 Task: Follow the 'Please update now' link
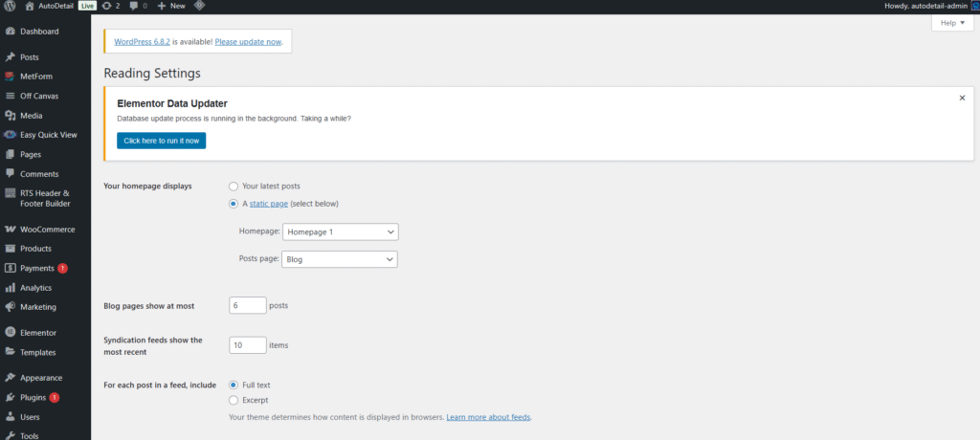coord(248,42)
